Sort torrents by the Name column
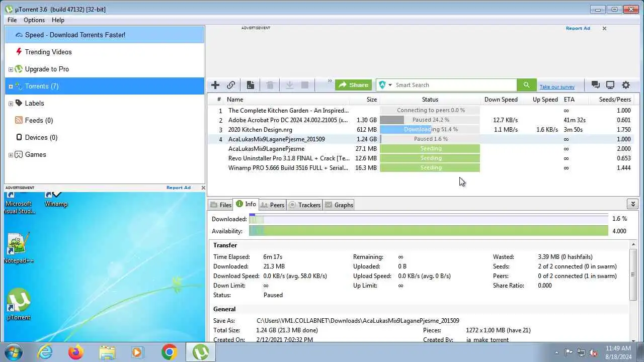Viewport: 644px width, 362px height. point(287,100)
